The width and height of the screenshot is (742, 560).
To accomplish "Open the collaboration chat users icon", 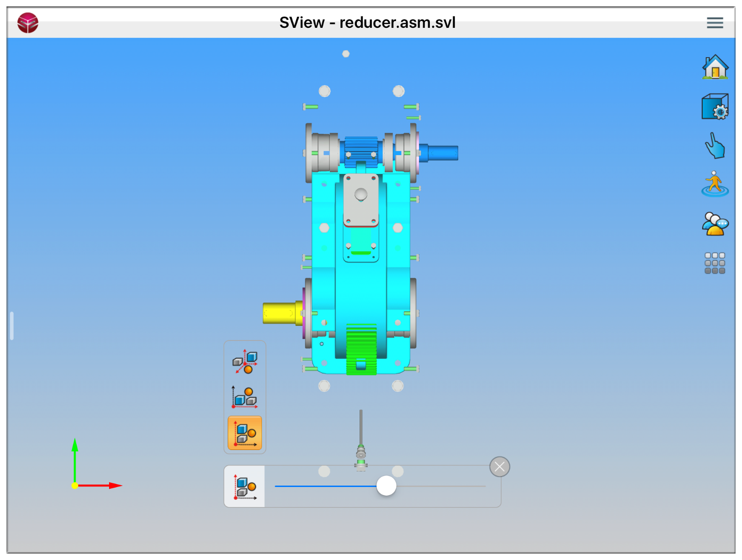I will (715, 224).
